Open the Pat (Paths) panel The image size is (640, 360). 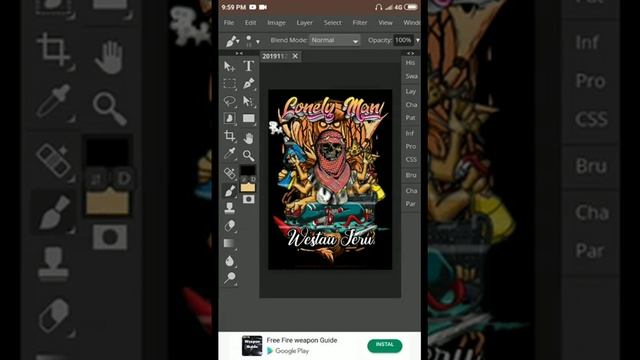[x=411, y=118]
